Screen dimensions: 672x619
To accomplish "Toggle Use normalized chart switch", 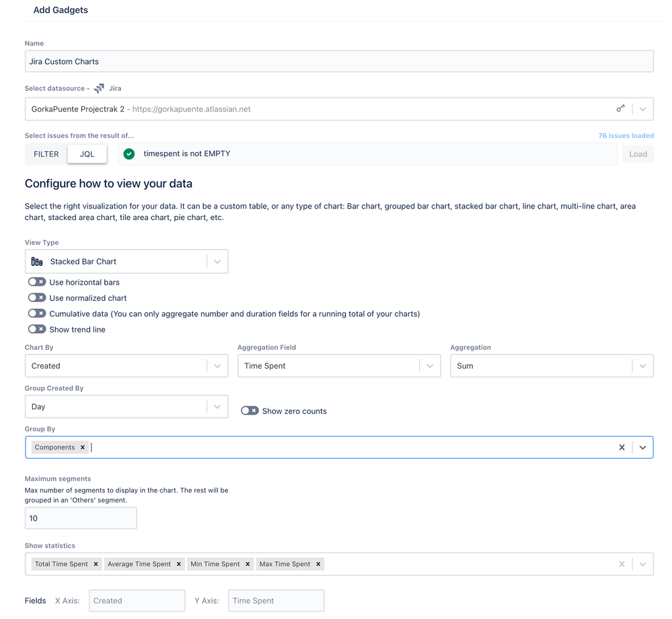I will [37, 297].
